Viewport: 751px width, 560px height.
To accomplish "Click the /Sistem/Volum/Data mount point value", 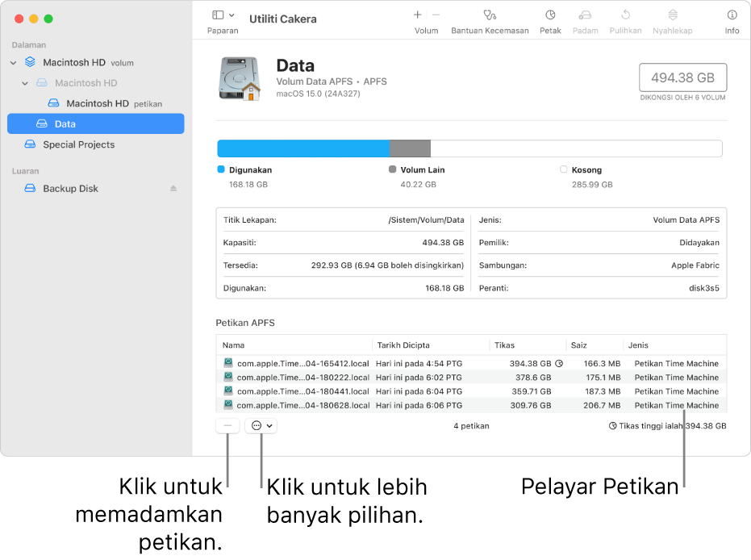I will point(426,219).
